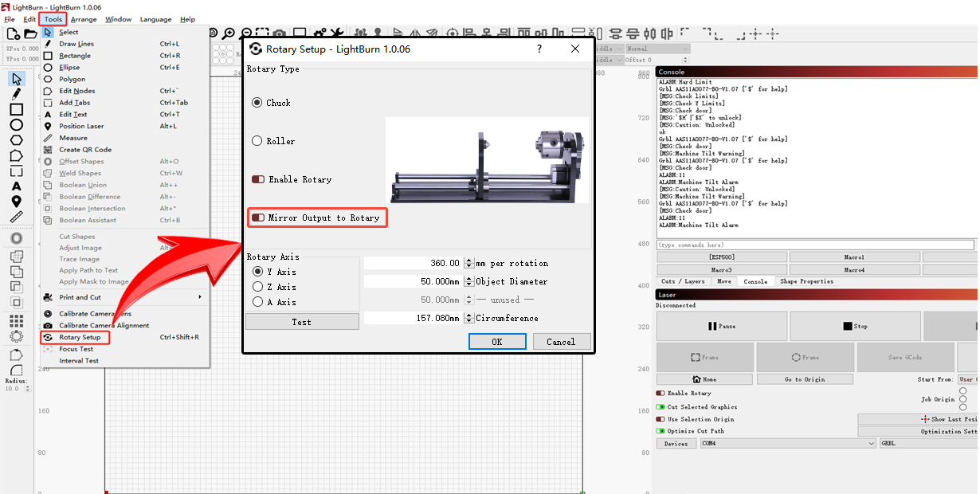Click the Help question mark in the Rotary Setup dialog

coord(539,49)
